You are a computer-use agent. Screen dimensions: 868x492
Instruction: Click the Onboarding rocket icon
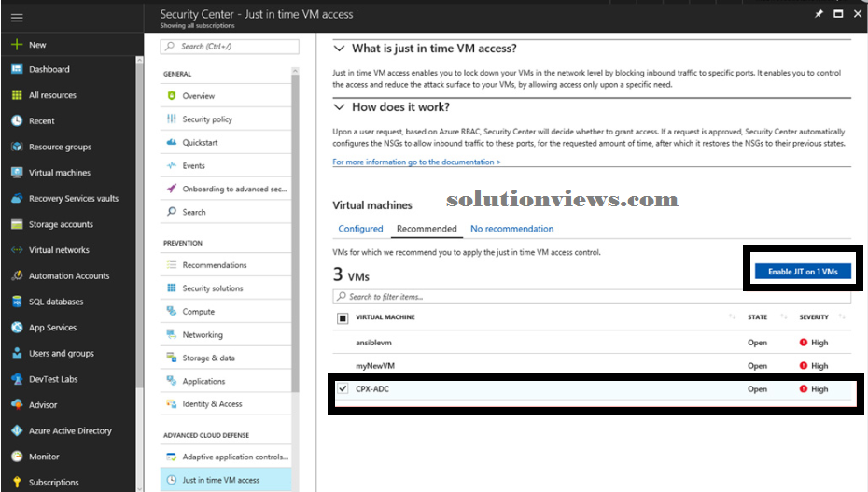[x=172, y=189]
